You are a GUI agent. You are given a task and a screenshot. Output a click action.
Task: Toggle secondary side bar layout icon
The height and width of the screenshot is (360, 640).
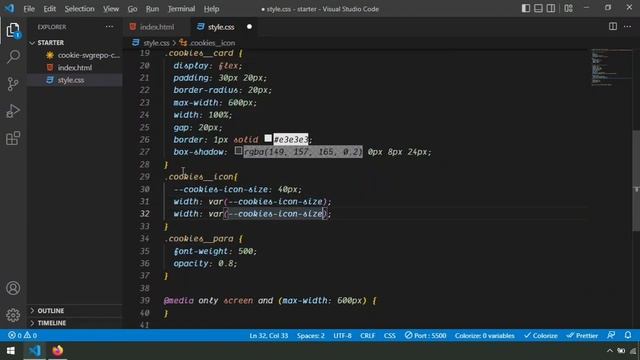point(551,8)
